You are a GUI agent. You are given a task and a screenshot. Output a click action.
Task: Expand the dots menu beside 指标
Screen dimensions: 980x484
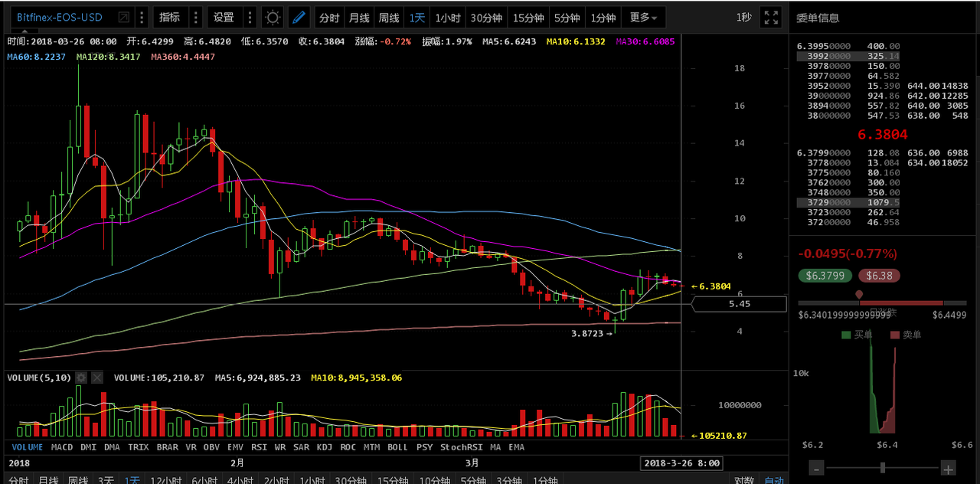[195, 18]
